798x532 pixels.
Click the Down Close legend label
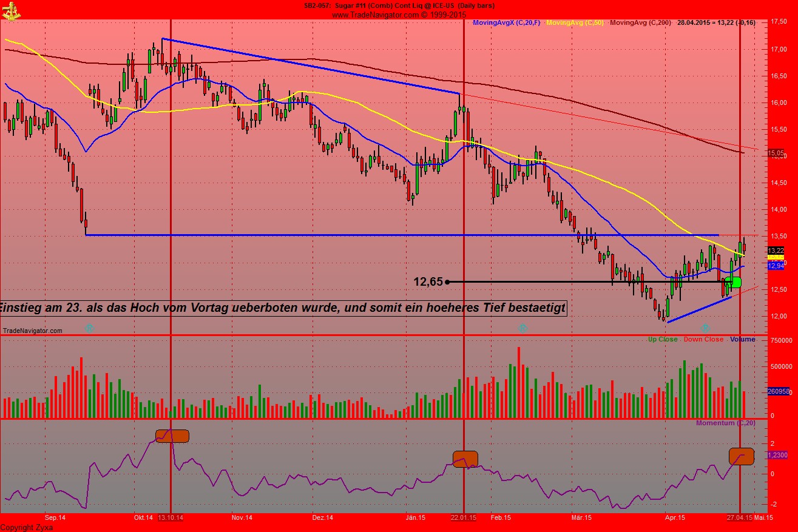[x=703, y=339]
